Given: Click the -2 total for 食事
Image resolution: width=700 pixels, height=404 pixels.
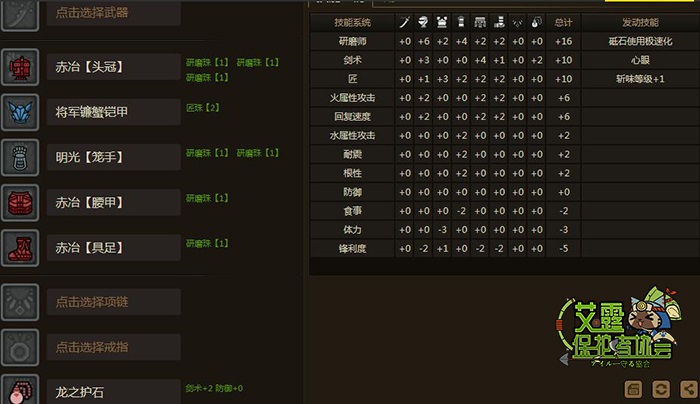Looking at the screenshot, I should tap(563, 211).
